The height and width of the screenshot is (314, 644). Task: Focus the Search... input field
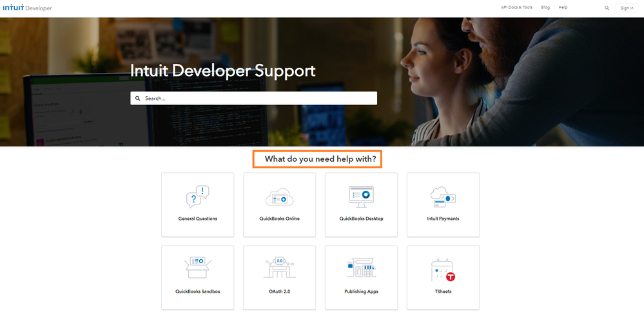coord(253,98)
